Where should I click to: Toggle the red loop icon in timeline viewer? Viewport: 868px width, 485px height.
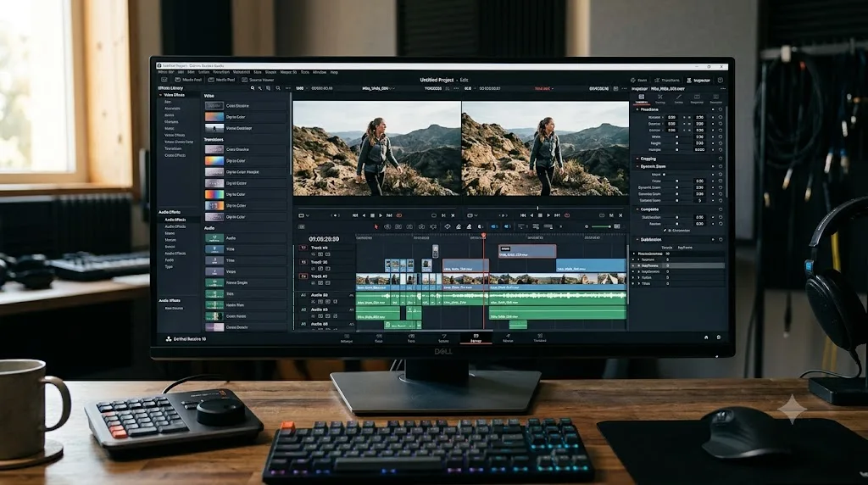pos(567,215)
